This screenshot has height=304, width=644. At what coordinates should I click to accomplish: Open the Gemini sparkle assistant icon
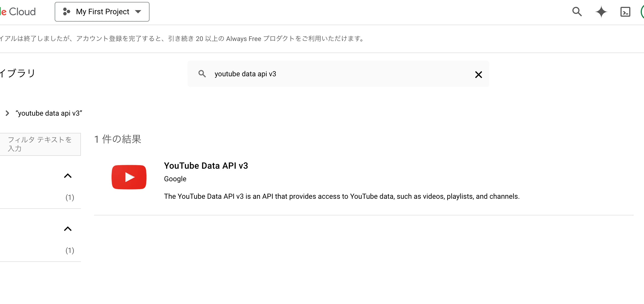(601, 12)
